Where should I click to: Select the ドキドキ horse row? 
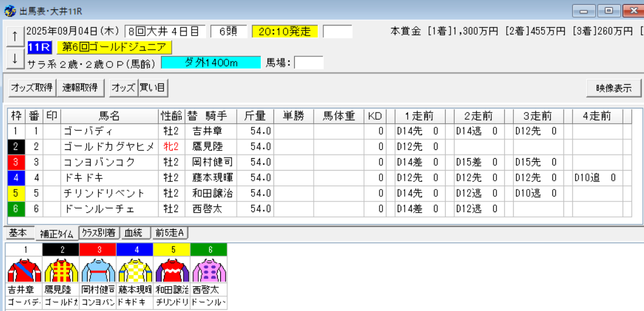319,178
